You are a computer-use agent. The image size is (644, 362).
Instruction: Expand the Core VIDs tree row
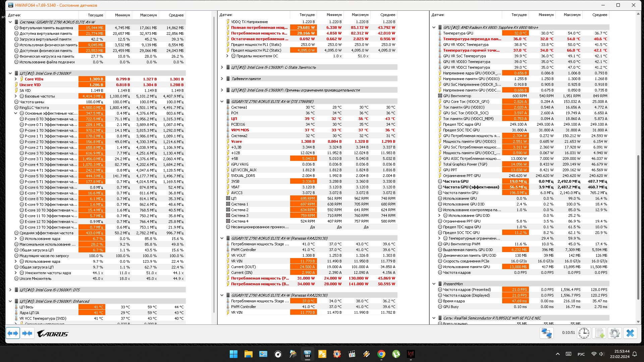16,79
